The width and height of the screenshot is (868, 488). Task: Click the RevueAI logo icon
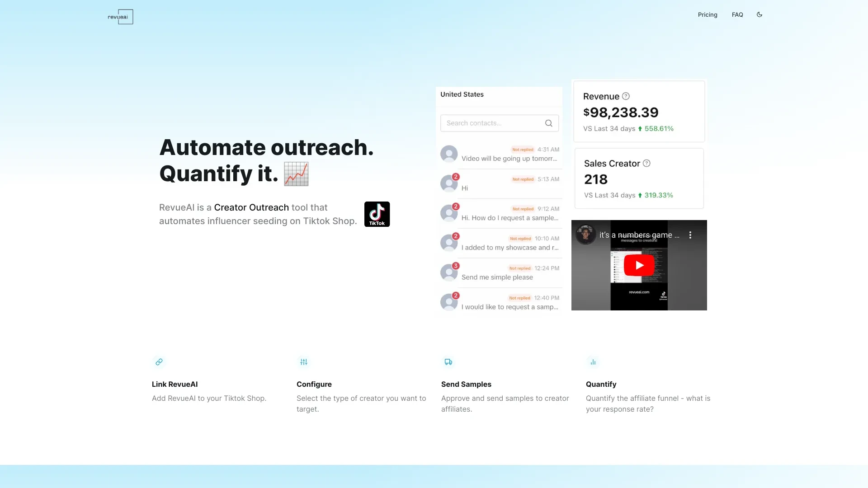[120, 16]
